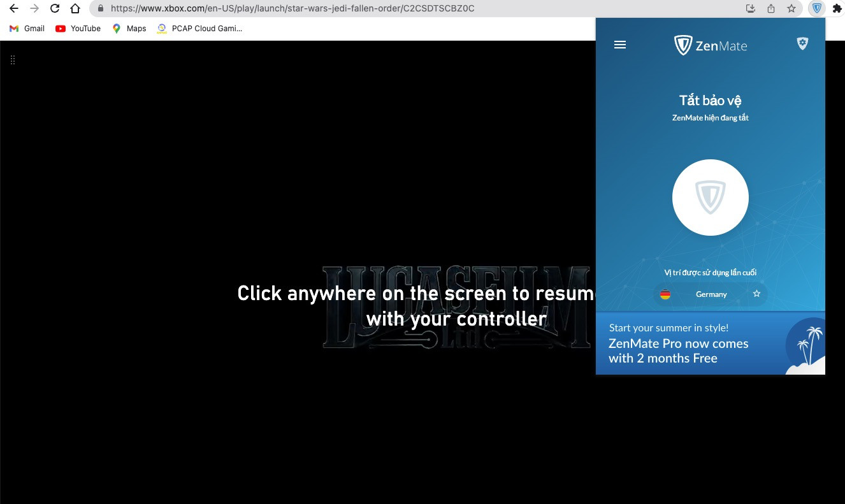Open the Extensions puzzle icon

click(837, 8)
